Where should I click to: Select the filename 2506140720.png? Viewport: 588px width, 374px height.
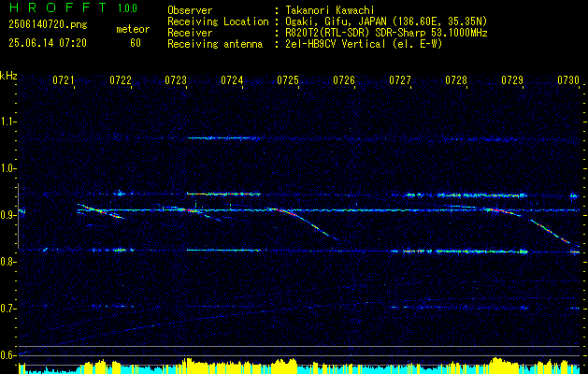point(48,25)
